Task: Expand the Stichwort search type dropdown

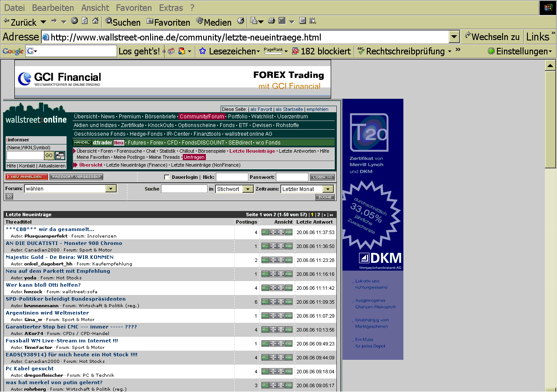Action: coord(248,189)
